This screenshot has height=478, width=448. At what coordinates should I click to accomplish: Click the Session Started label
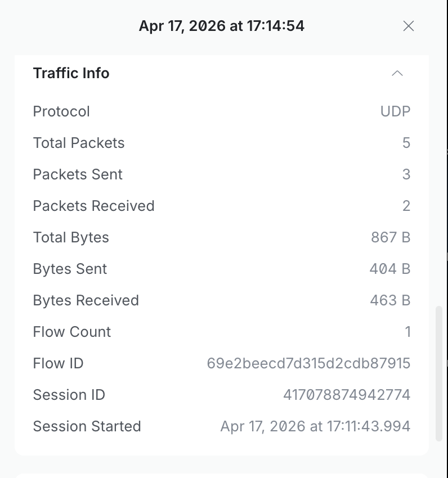[87, 426]
